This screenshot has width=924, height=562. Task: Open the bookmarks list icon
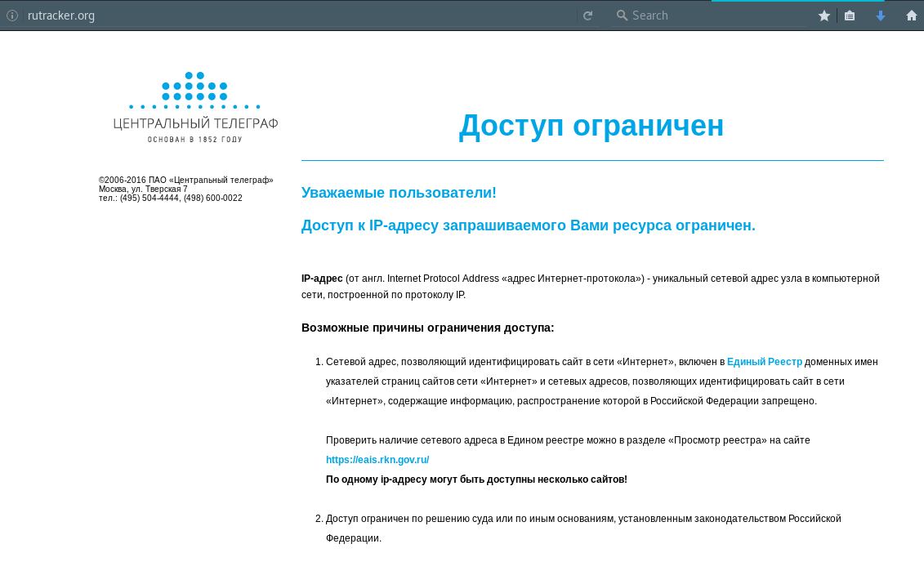(x=849, y=16)
